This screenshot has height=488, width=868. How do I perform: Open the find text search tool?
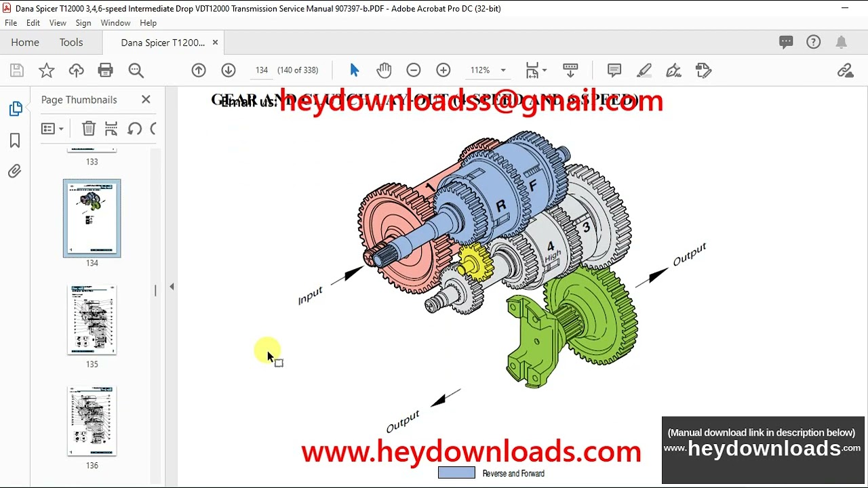(x=136, y=70)
